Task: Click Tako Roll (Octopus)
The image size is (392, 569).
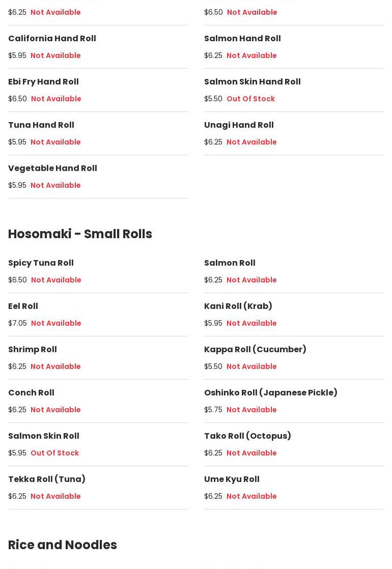Action: pyautogui.click(x=247, y=436)
